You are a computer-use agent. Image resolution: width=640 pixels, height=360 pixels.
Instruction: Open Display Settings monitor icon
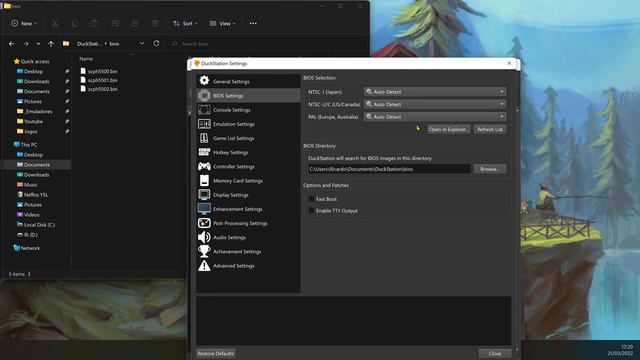click(204, 195)
